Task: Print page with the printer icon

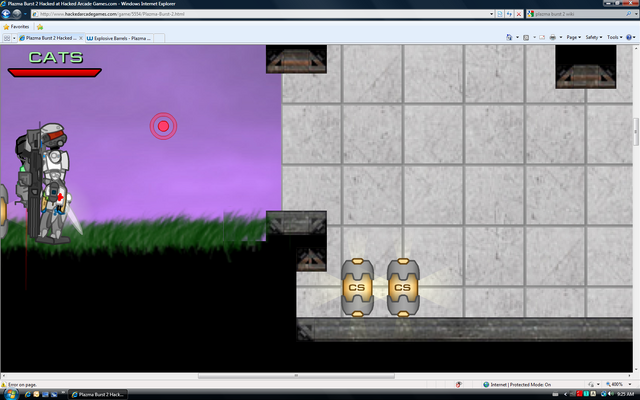Action: click(553, 37)
